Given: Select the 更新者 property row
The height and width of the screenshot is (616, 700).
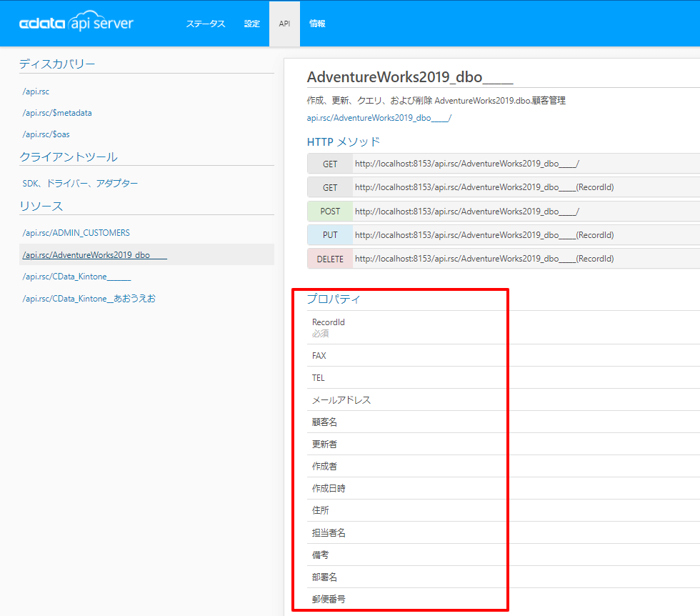Looking at the screenshot, I should coord(503,444).
